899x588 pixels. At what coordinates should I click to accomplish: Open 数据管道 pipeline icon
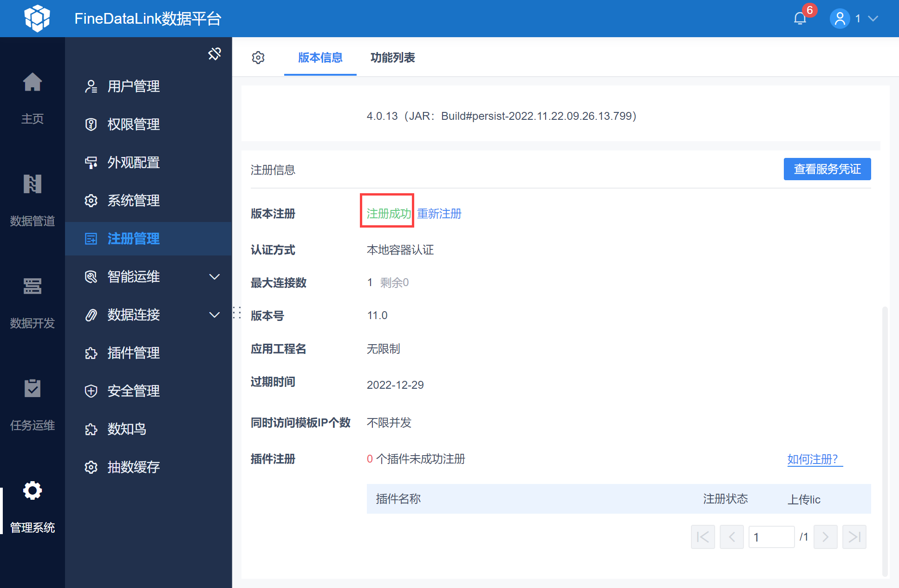pos(33,184)
